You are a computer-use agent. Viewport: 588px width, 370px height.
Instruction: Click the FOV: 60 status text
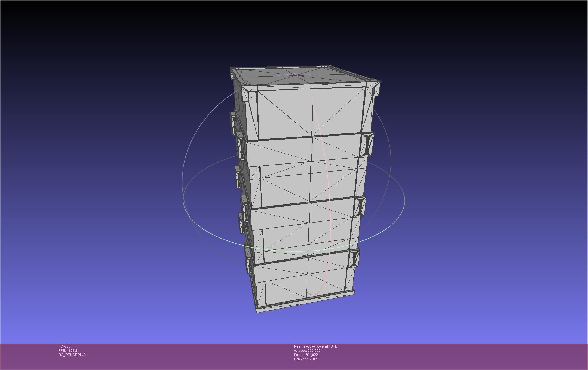click(65, 346)
